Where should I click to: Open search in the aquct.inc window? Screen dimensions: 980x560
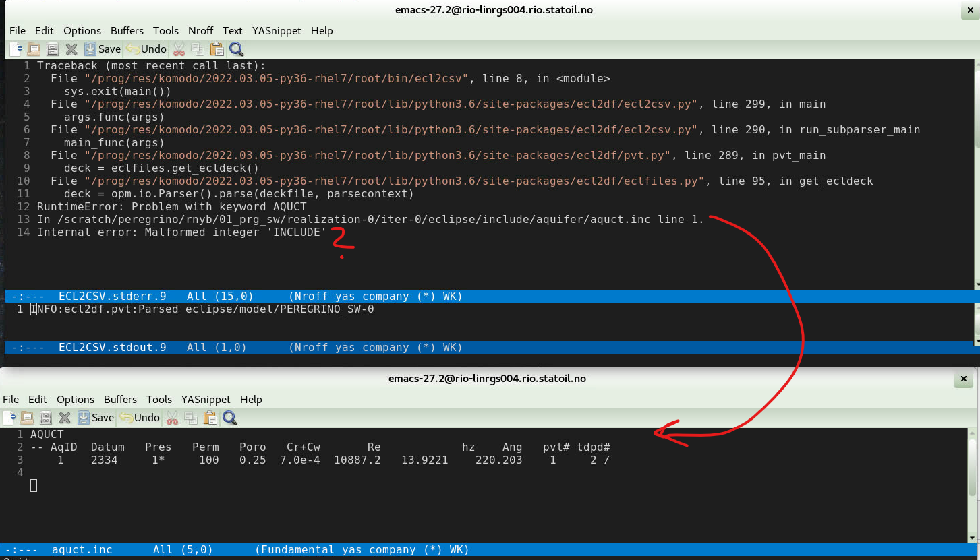229,417
